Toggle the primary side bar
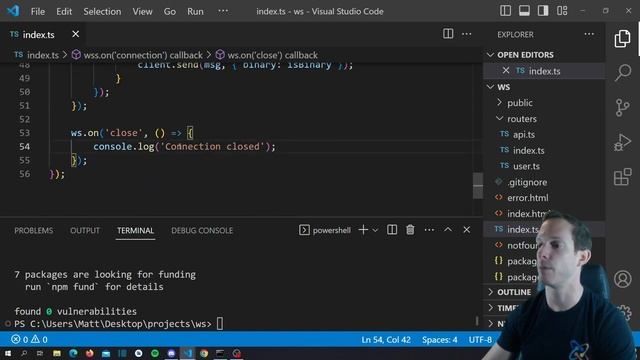The image size is (640, 360). (505, 11)
